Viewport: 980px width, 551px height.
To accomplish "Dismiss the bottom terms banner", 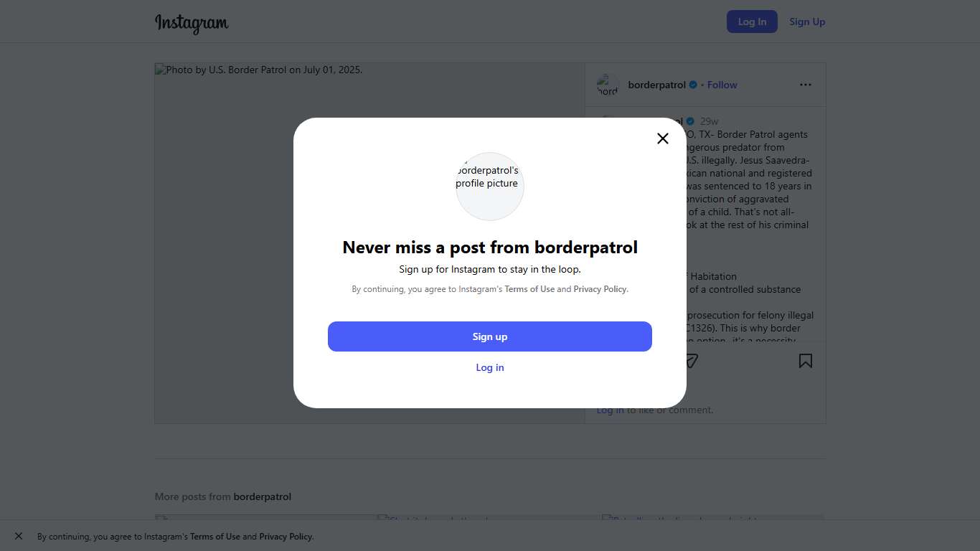I will click(19, 536).
